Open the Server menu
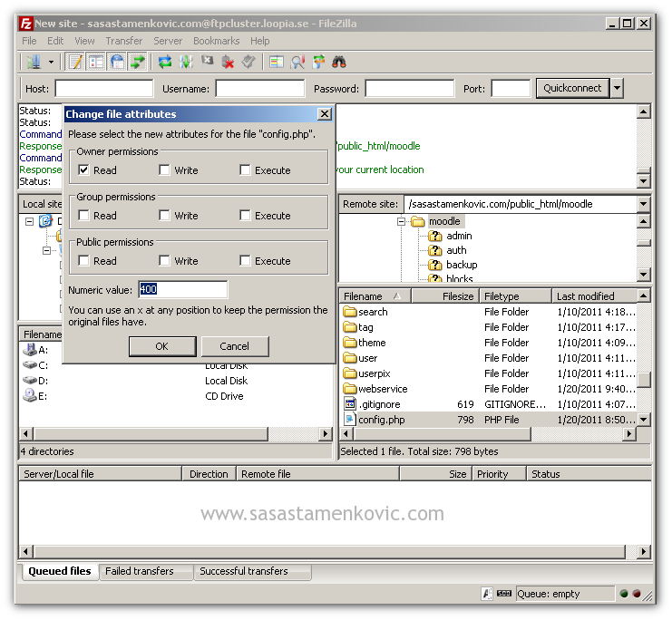672x620 pixels. (168, 41)
